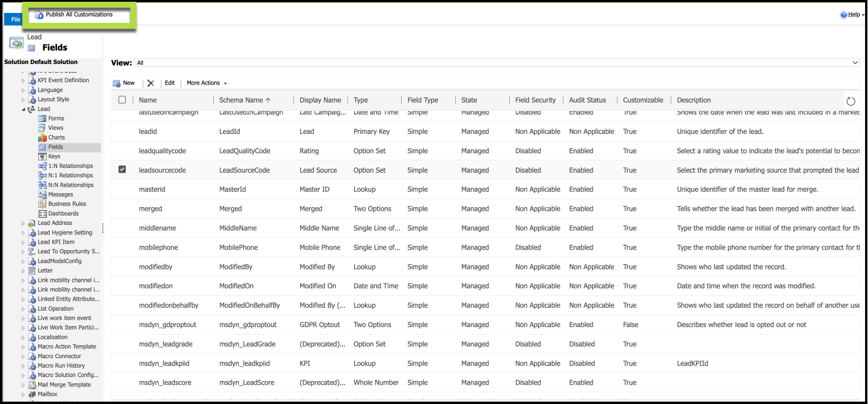
Task: Click the New field icon
Action: [116, 83]
